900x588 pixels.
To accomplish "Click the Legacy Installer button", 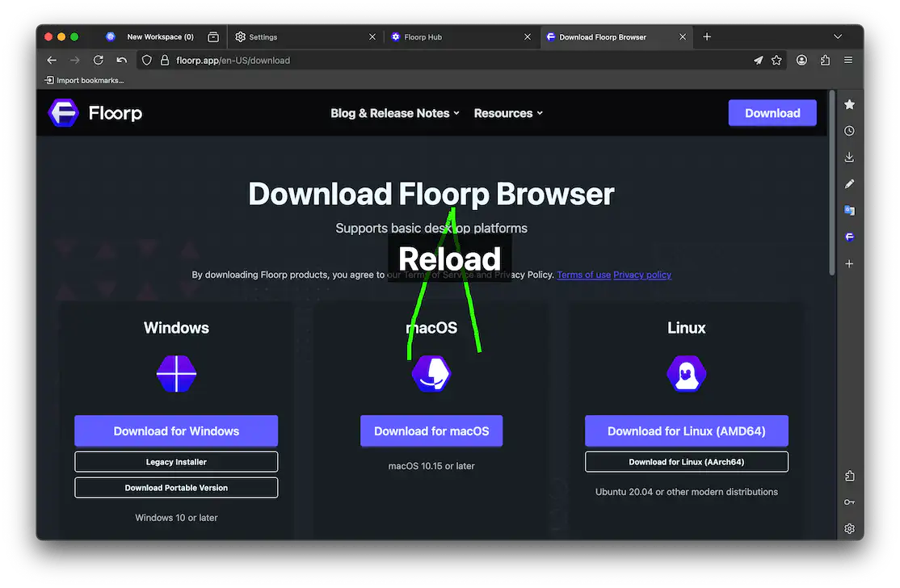I will click(x=176, y=462).
